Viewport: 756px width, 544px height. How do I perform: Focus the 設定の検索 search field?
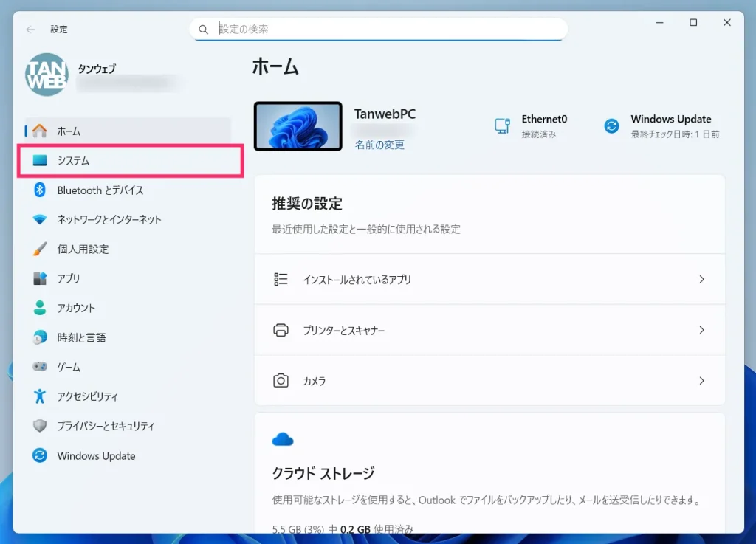coord(379,30)
